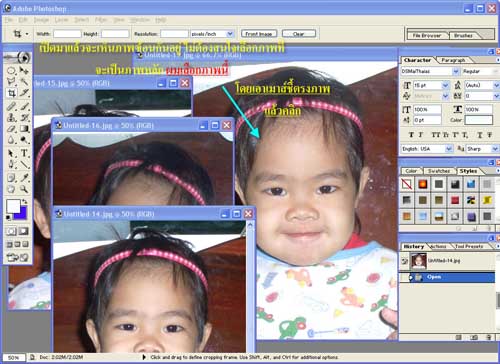Choose the Magic Wand tool
Screen dimensions: 500x364
coord(24,82)
